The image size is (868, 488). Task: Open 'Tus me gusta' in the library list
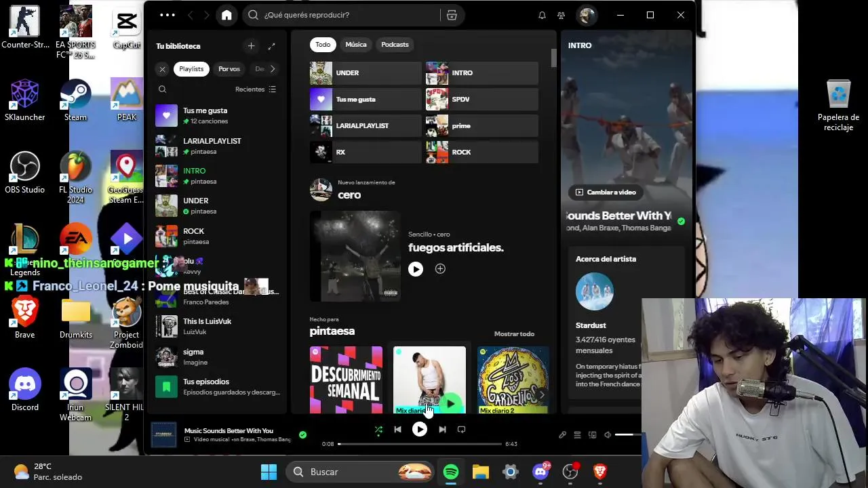217,116
